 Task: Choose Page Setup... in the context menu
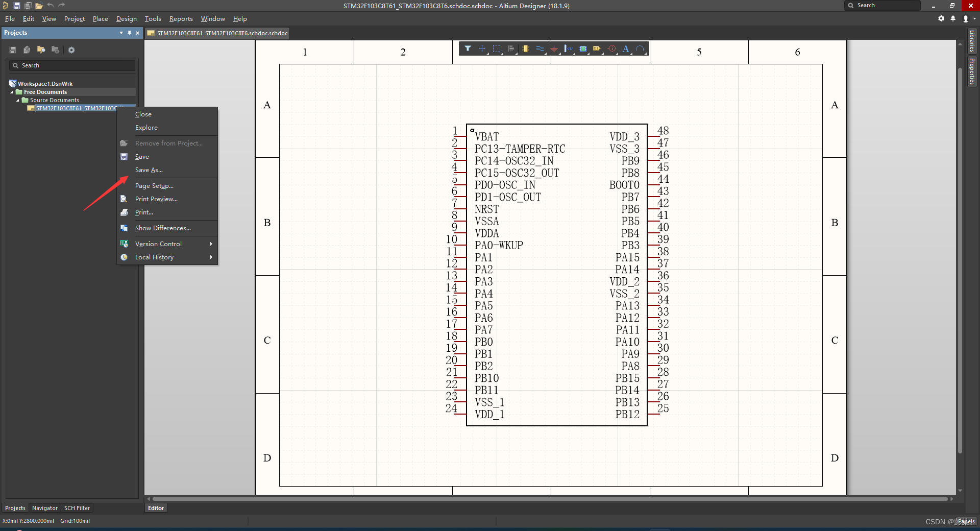point(167,186)
